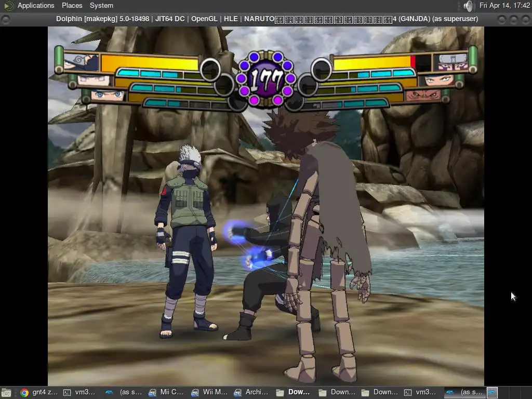Switch to the 'Archi...' window in taskbar

pyautogui.click(x=252, y=393)
